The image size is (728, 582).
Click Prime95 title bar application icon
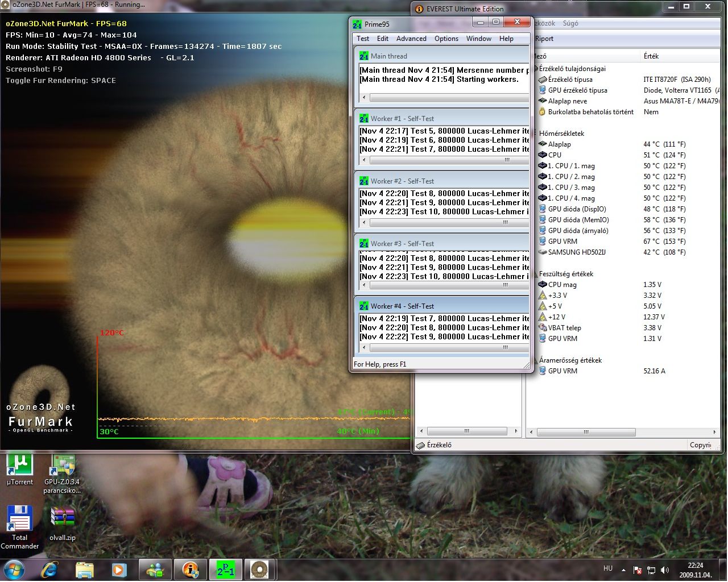(x=357, y=24)
